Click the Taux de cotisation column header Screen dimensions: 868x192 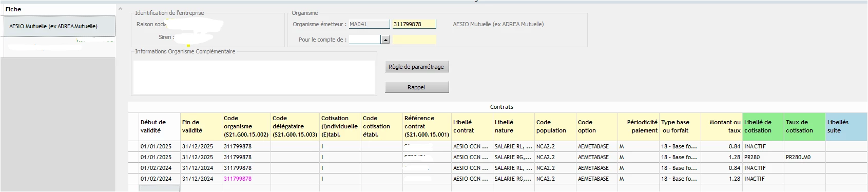click(x=805, y=127)
